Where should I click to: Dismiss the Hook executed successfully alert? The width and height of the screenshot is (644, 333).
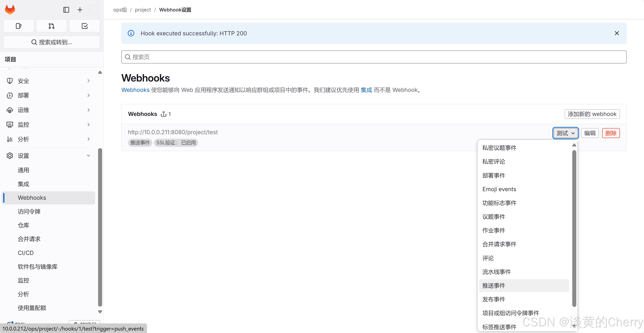point(617,33)
